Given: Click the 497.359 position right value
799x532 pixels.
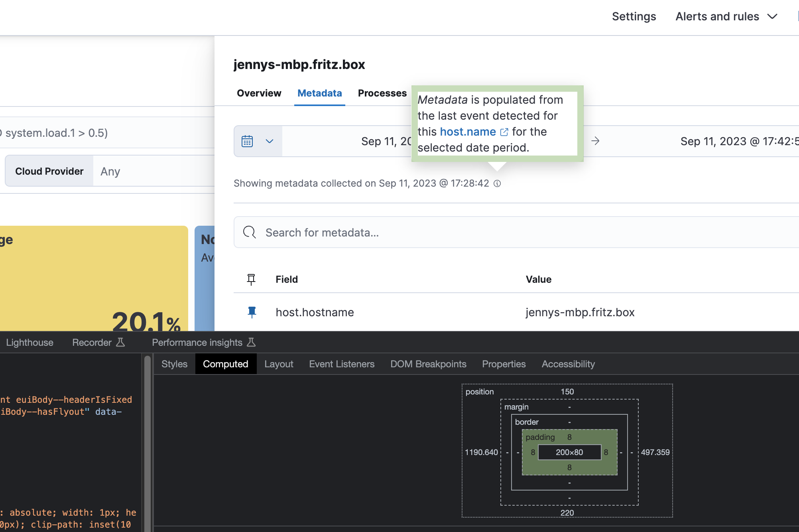Looking at the screenshot, I should point(655,452).
